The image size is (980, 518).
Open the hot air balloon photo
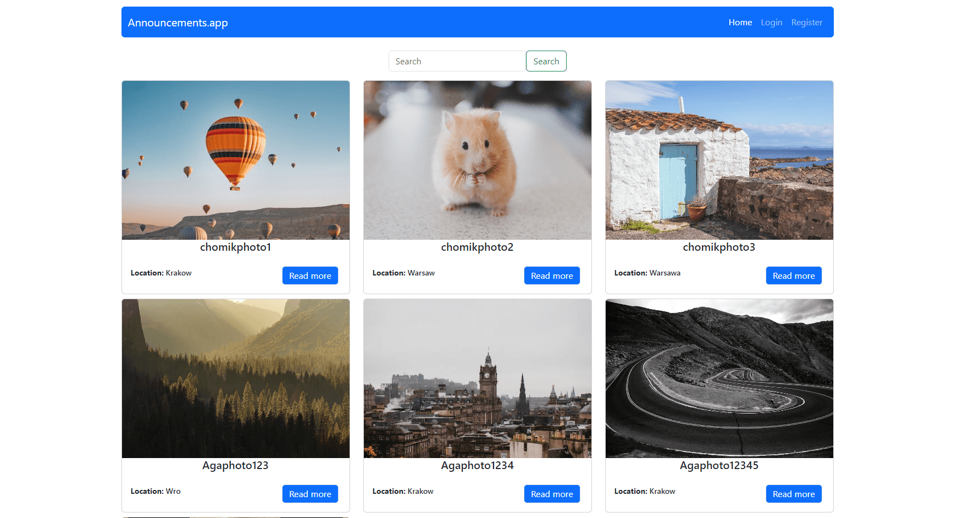click(x=236, y=160)
